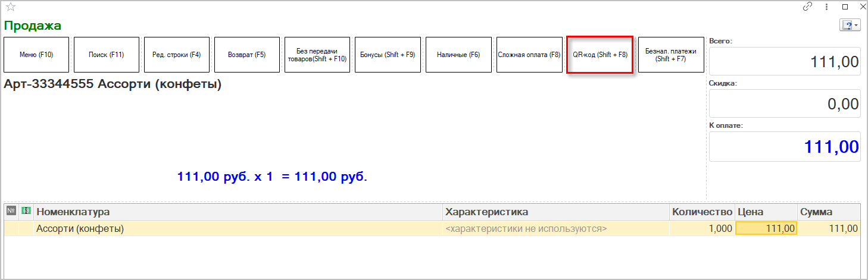Click the Продажа window title
The width and height of the screenshot is (868, 280).
coord(33,26)
